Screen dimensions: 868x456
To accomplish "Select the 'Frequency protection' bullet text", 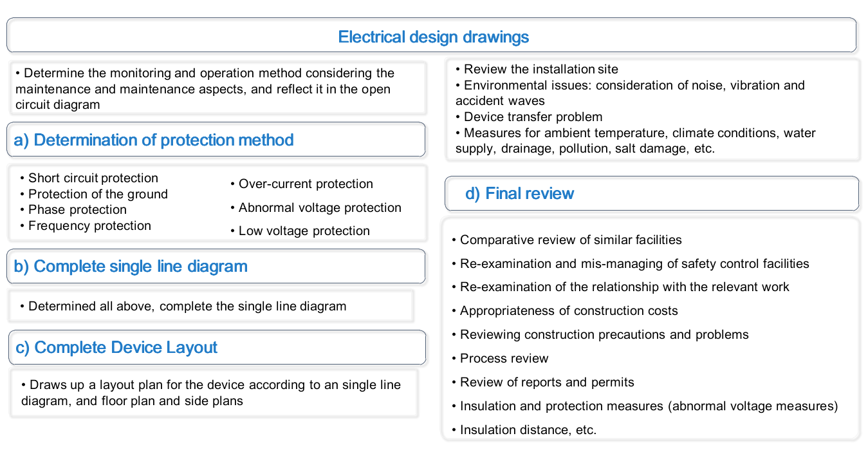I will pos(89,225).
